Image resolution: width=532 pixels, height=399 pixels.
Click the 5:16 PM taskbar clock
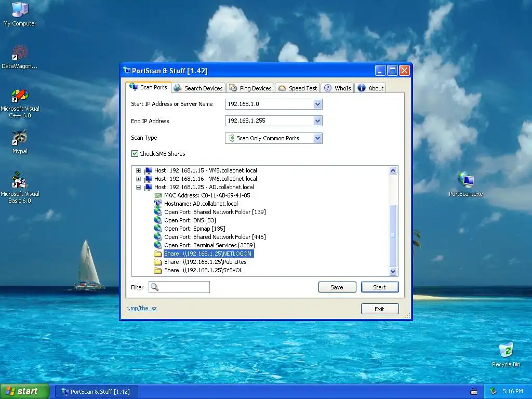[513, 391]
